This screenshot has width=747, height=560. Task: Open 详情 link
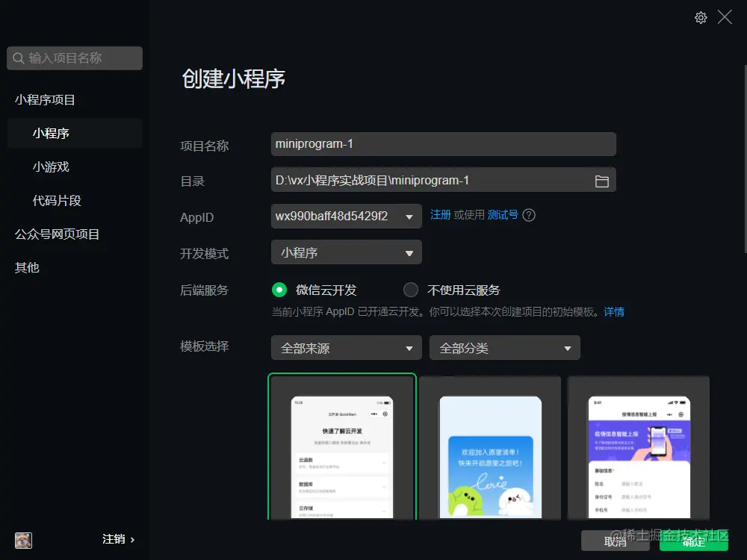(x=614, y=312)
